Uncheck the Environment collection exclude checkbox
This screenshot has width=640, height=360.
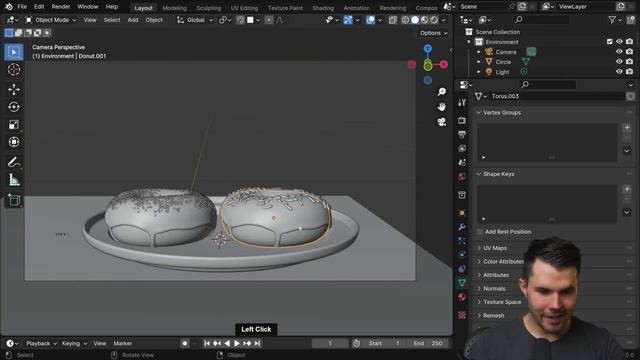(x=609, y=42)
